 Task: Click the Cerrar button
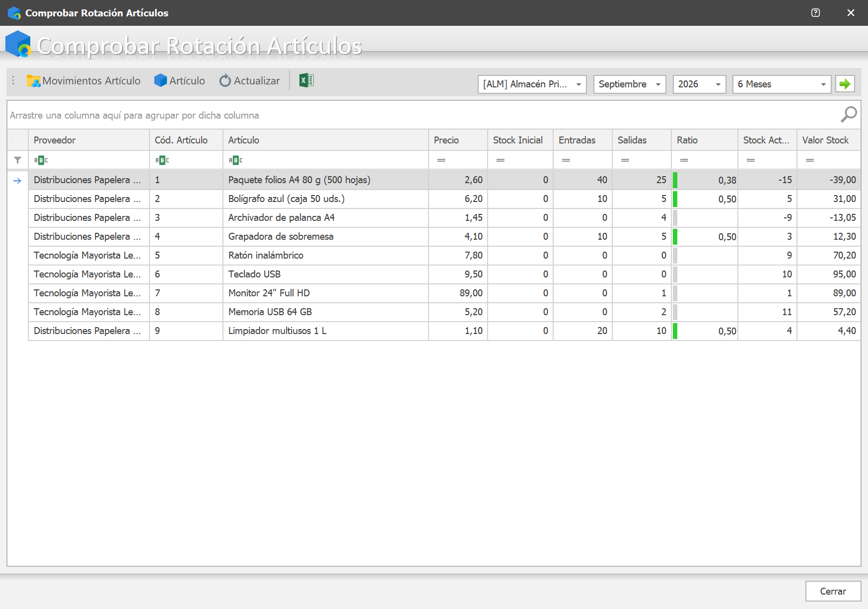tap(833, 591)
